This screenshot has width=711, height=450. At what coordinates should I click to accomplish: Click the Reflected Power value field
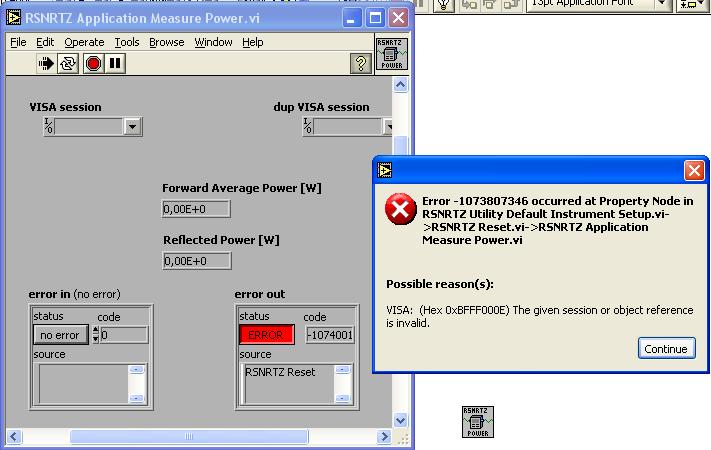click(x=197, y=261)
